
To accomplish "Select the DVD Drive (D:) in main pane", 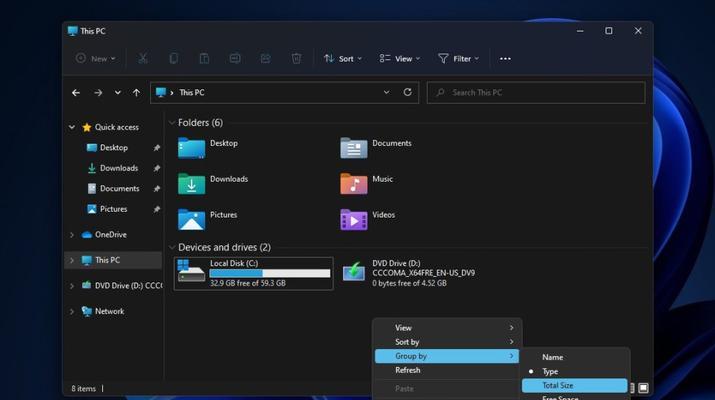I will pyautogui.click(x=408, y=273).
